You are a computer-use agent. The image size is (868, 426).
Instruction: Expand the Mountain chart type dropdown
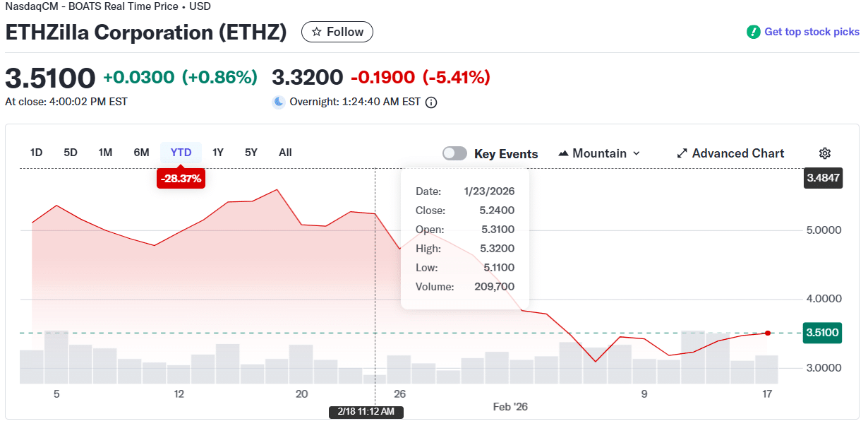pyautogui.click(x=637, y=153)
